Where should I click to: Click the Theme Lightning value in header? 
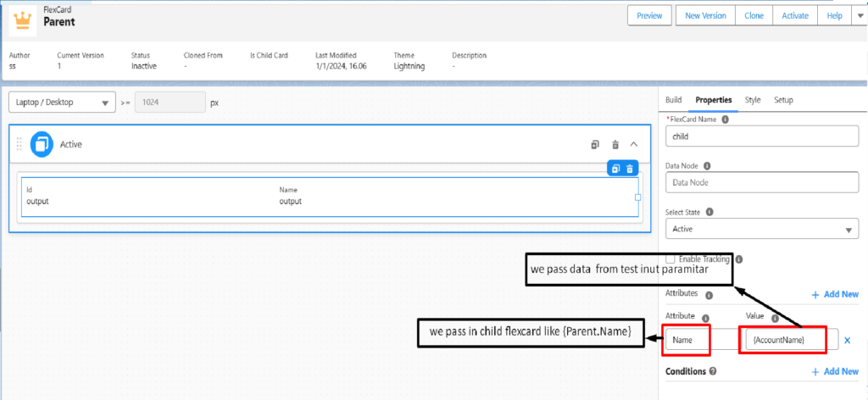tap(409, 66)
